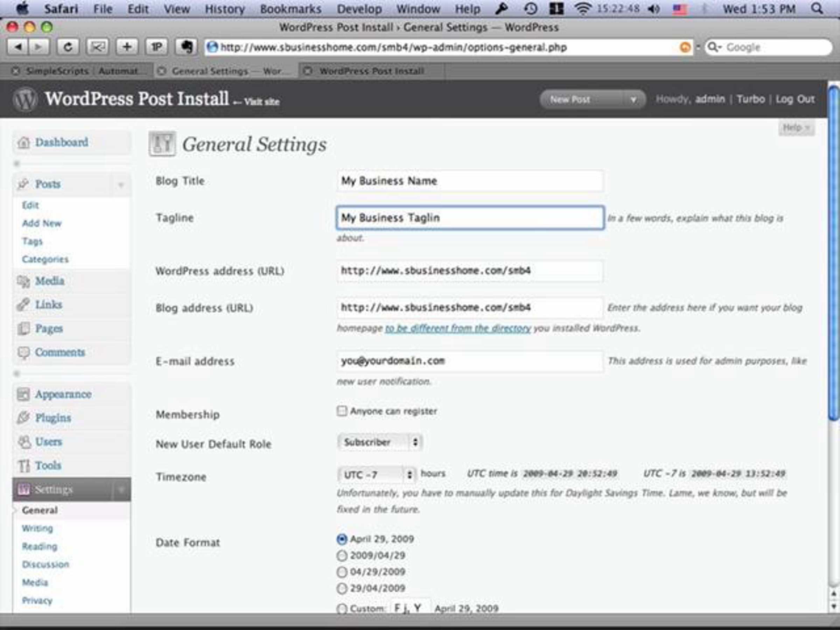840x630 pixels.
Task: Open the View menu
Action: (177, 8)
